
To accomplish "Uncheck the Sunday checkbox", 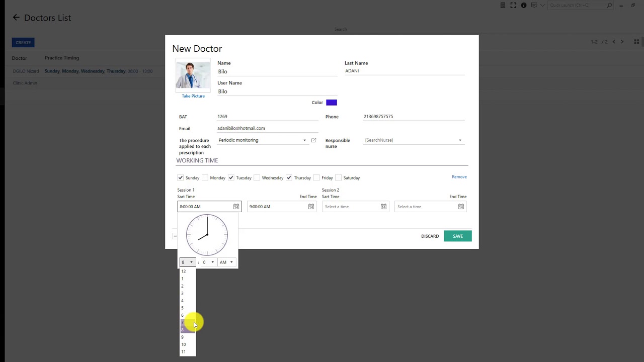I will (180, 177).
